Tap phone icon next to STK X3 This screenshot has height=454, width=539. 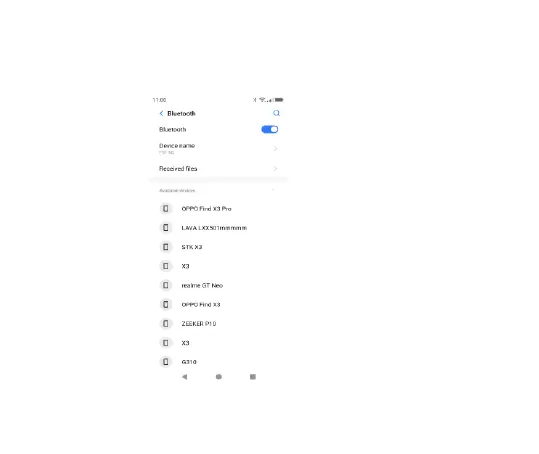click(x=166, y=247)
